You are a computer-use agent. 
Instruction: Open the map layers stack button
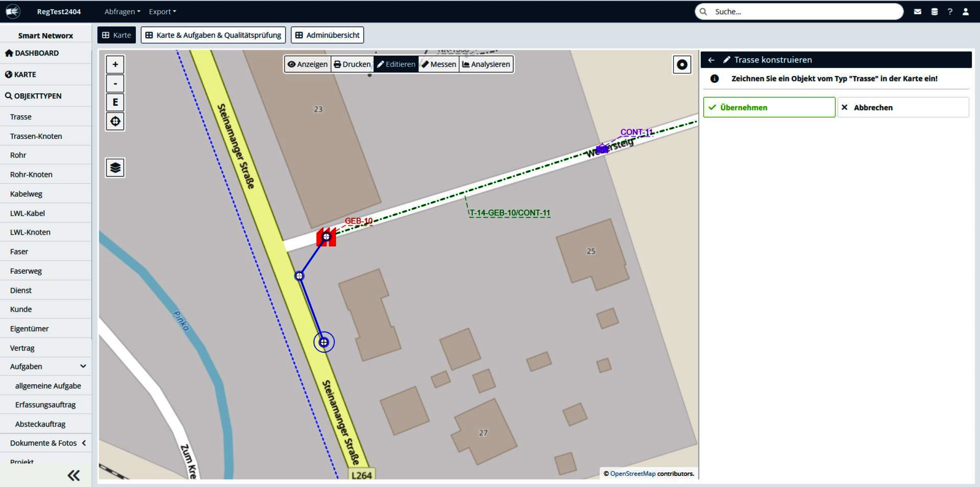[x=115, y=168]
